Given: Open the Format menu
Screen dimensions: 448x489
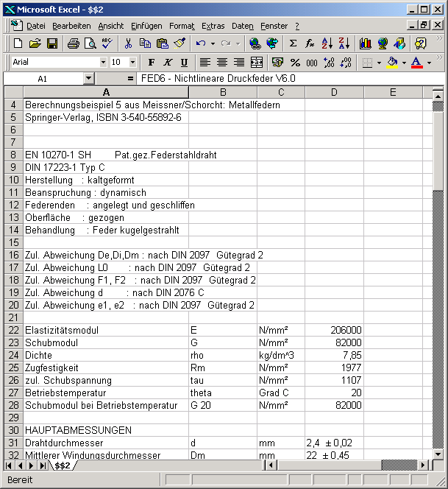Looking at the screenshot, I should (x=182, y=26).
